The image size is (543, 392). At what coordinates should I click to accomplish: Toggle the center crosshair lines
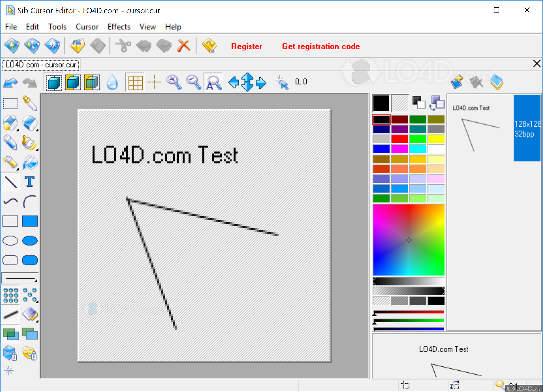[154, 82]
